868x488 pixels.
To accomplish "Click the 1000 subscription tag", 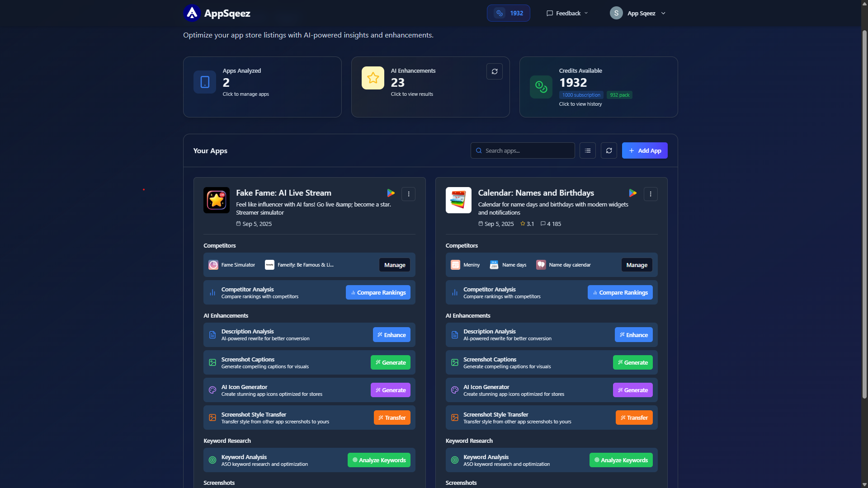I will pyautogui.click(x=581, y=95).
